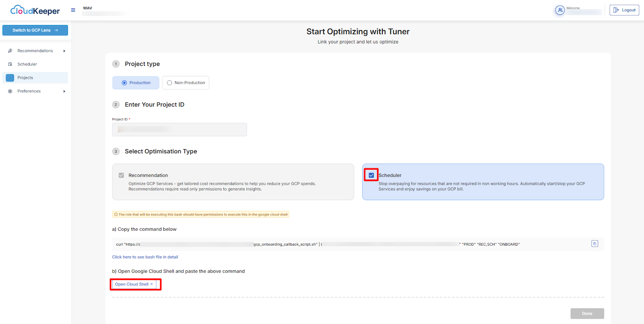Click the Projects sidebar icon
Viewport: 644px width, 324px height.
tap(10, 78)
